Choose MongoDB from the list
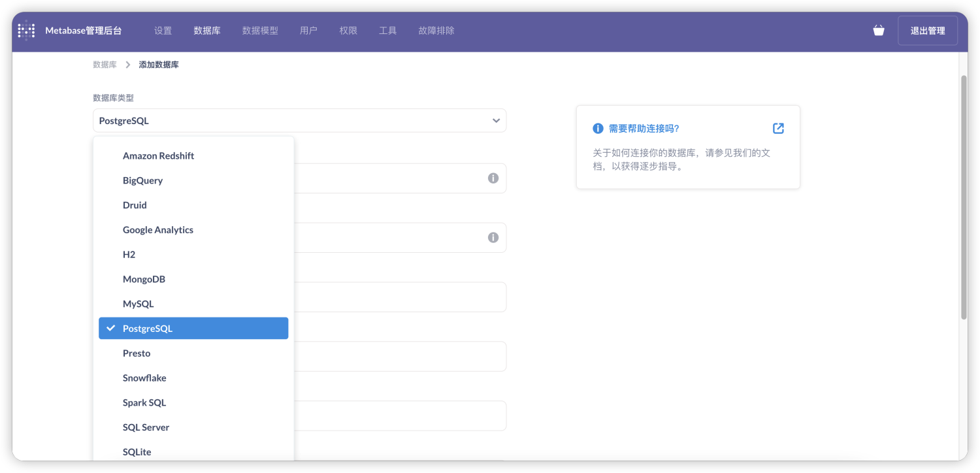 tap(193, 279)
